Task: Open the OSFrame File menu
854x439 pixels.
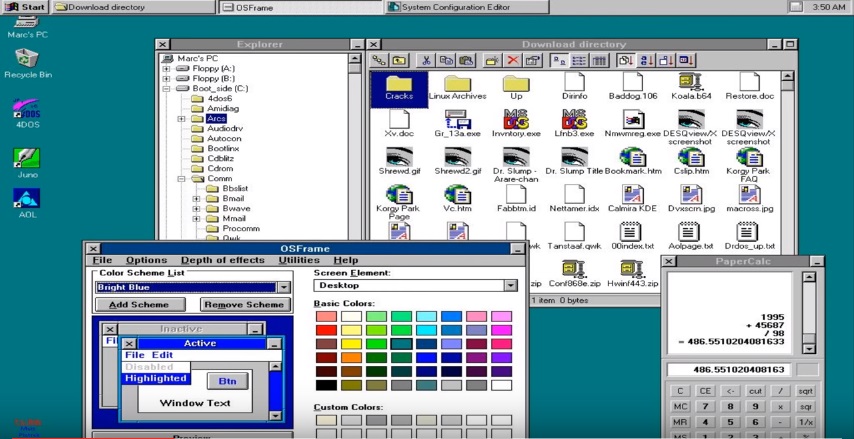Action: coord(102,260)
